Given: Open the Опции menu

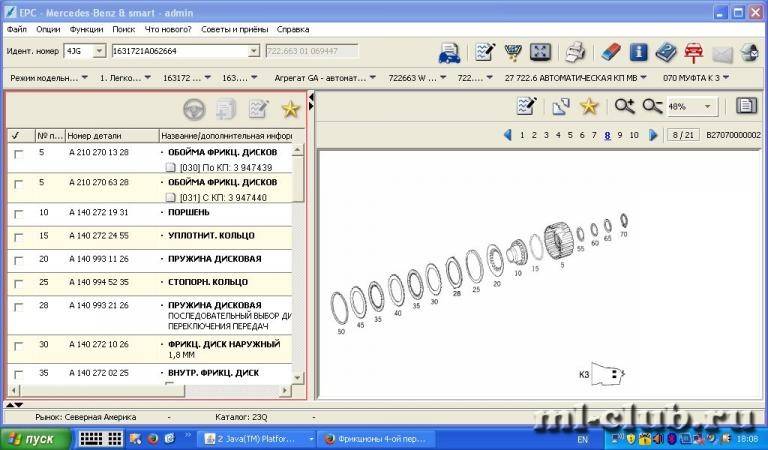Looking at the screenshot, I should click(x=48, y=29).
